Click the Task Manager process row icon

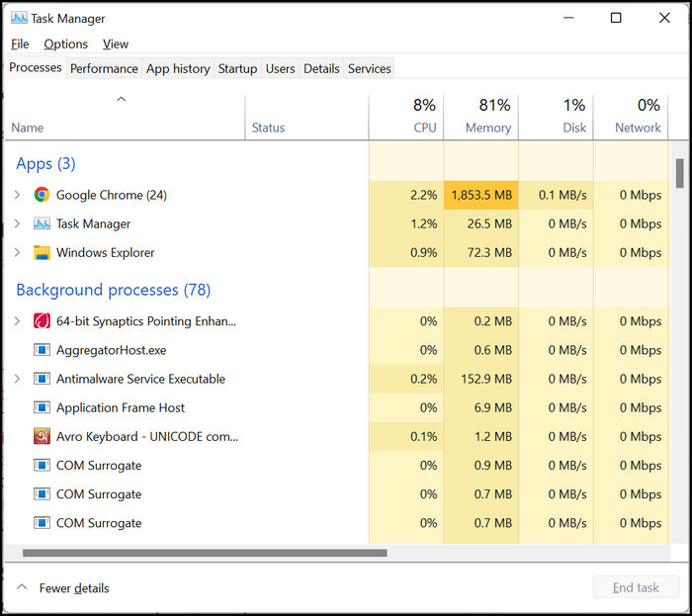(42, 223)
